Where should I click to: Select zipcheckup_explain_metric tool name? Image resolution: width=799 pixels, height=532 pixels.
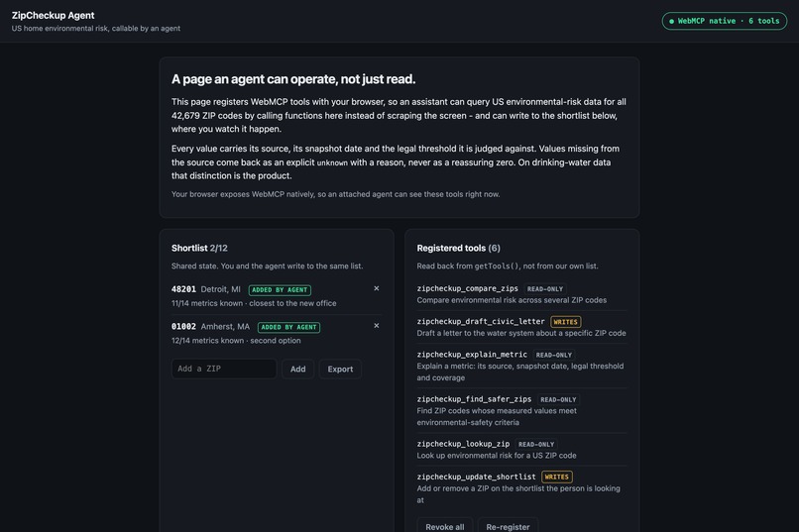[472, 355]
